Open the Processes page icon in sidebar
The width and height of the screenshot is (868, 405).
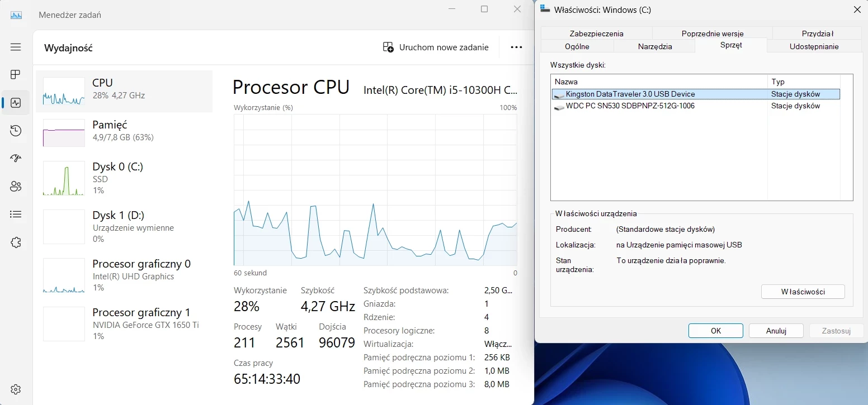pyautogui.click(x=16, y=74)
